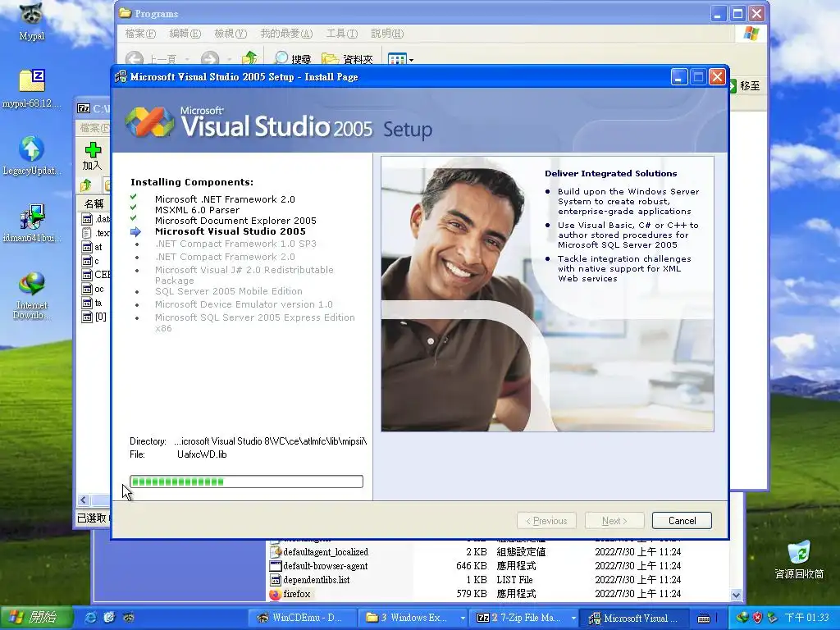The height and width of the screenshot is (630, 840).
Task: Select the 'at' item in 7-Zip list
Action: [92, 247]
